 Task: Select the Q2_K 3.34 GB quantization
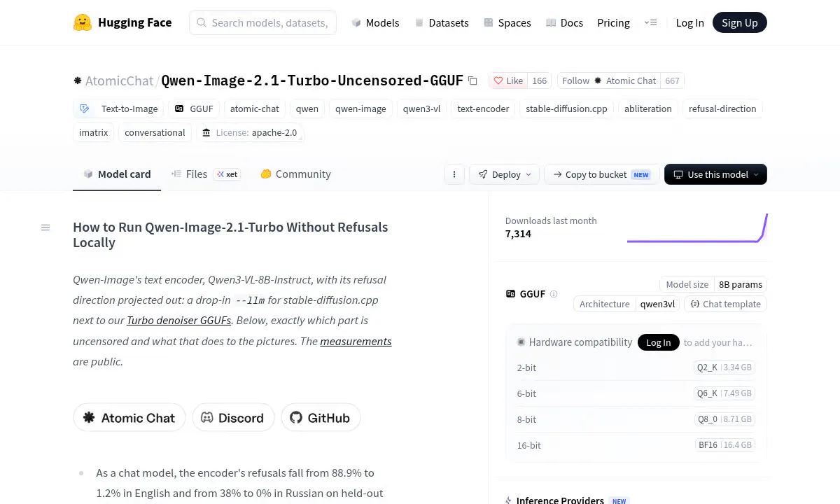(724, 367)
